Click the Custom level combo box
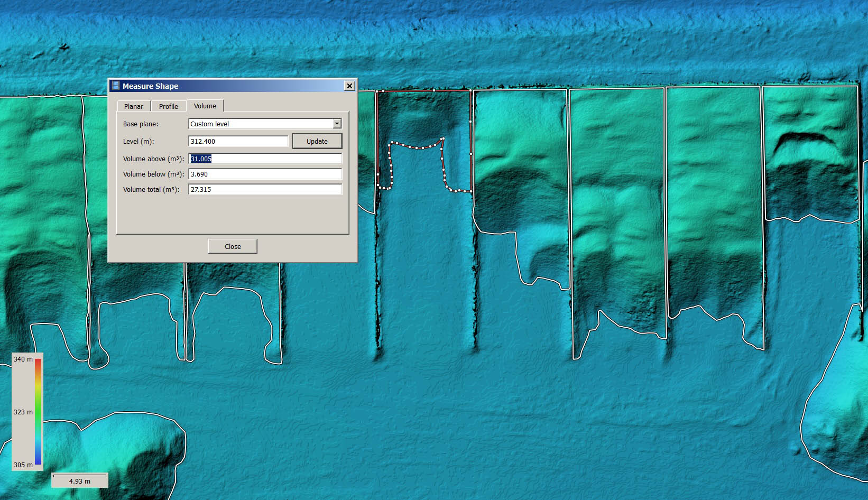The width and height of the screenshot is (868, 500). pos(260,124)
